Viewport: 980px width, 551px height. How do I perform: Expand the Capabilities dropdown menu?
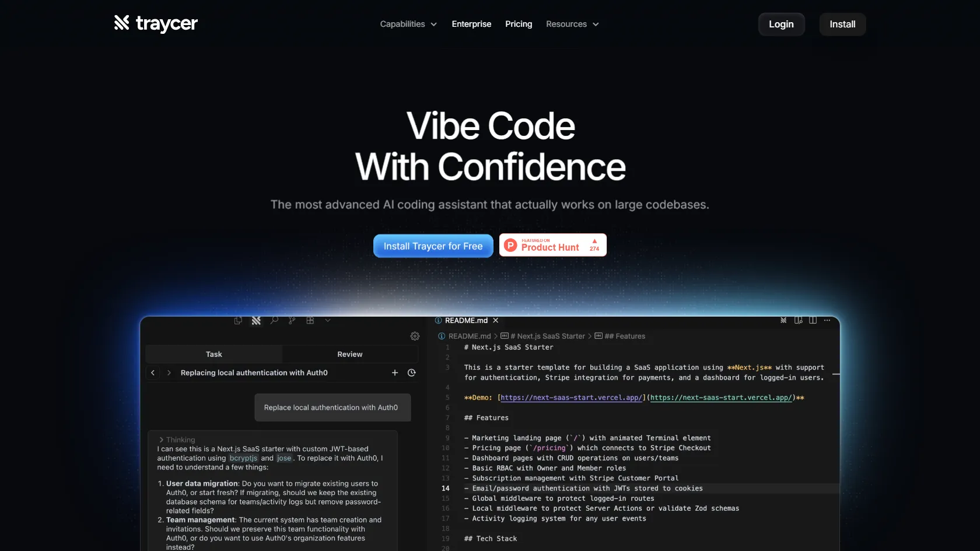tap(408, 24)
